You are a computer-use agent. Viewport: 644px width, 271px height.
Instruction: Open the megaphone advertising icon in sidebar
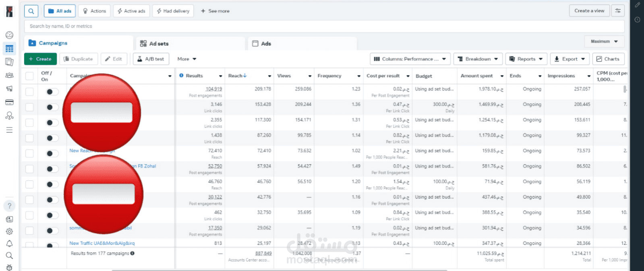coord(9,89)
